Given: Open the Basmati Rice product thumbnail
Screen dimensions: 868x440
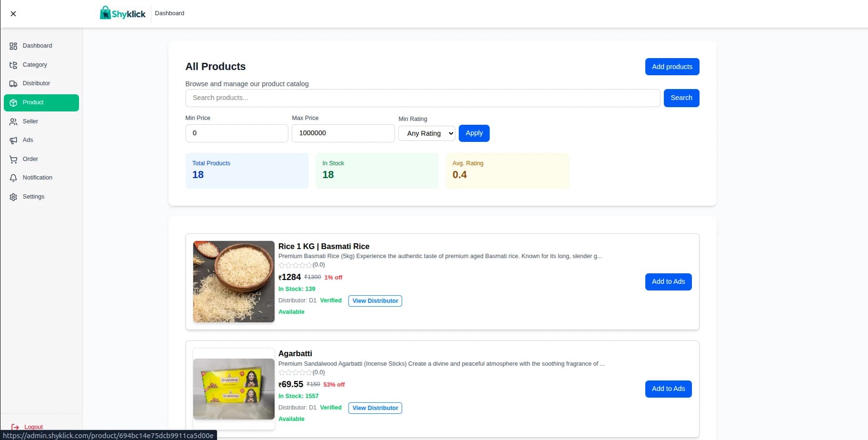Looking at the screenshot, I should click(234, 281).
